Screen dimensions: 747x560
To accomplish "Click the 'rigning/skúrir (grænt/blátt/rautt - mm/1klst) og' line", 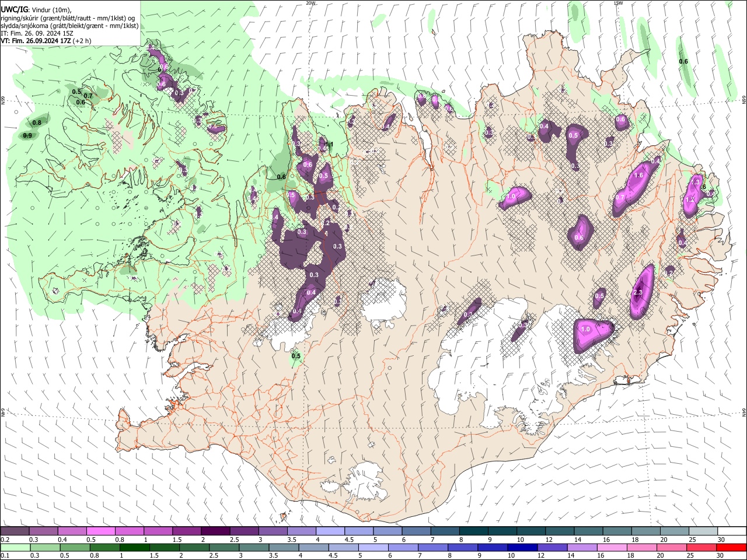I will click(68, 18).
